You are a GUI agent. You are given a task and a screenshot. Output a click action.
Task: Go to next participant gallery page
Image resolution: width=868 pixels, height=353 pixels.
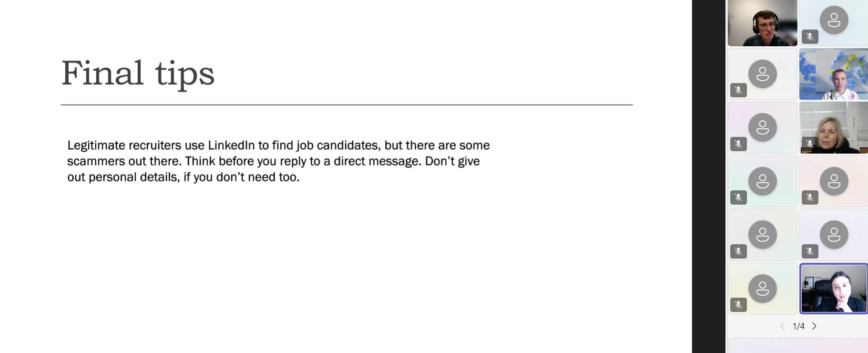tap(815, 326)
